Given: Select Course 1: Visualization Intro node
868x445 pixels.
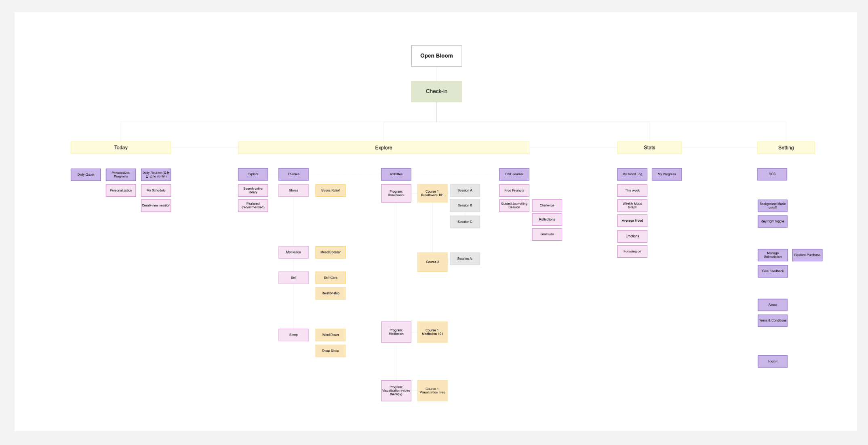Looking at the screenshot, I should tap(432, 390).
